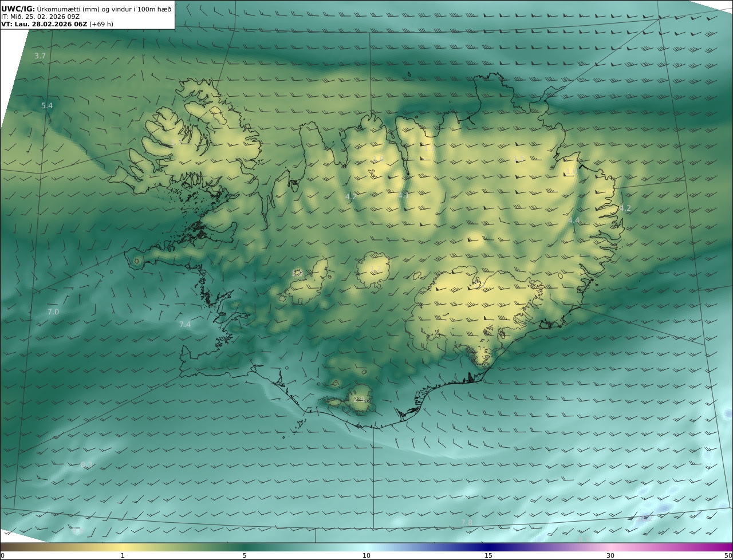
Task: Click the +69 h forecast offset text
Action: point(101,24)
